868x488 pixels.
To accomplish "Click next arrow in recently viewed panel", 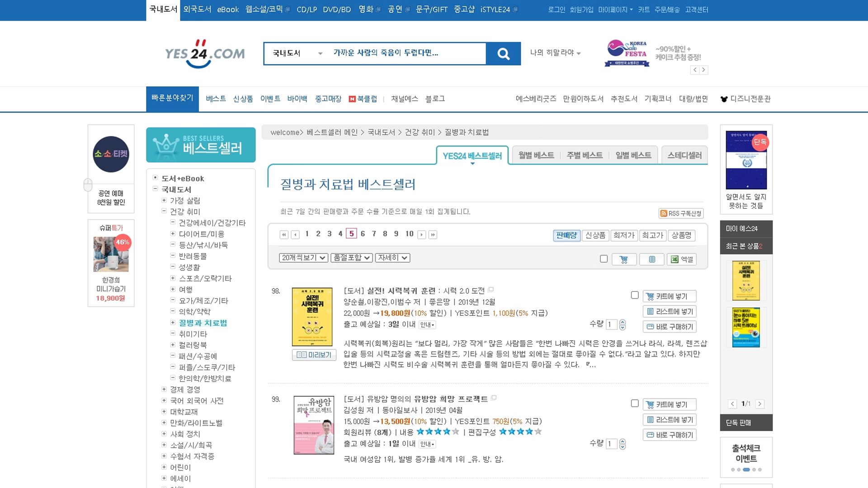I will (759, 404).
